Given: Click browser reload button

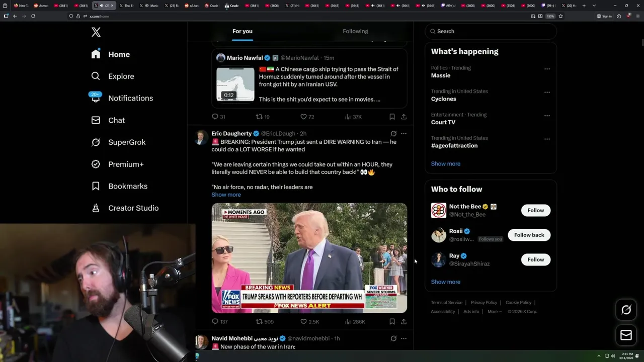Looking at the screenshot, I should (33, 16).
